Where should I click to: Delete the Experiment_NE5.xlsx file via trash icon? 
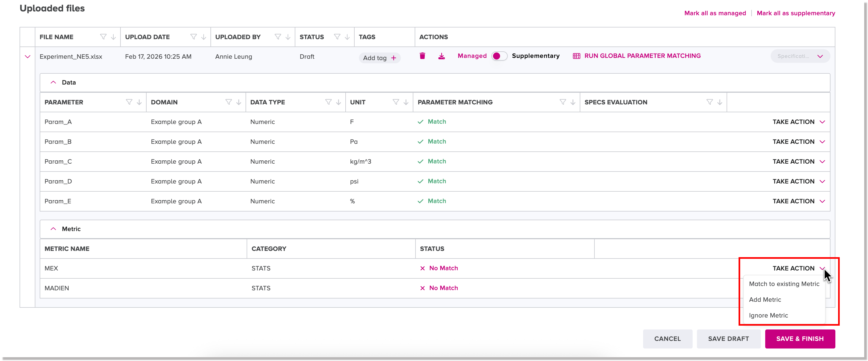(422, 56)
